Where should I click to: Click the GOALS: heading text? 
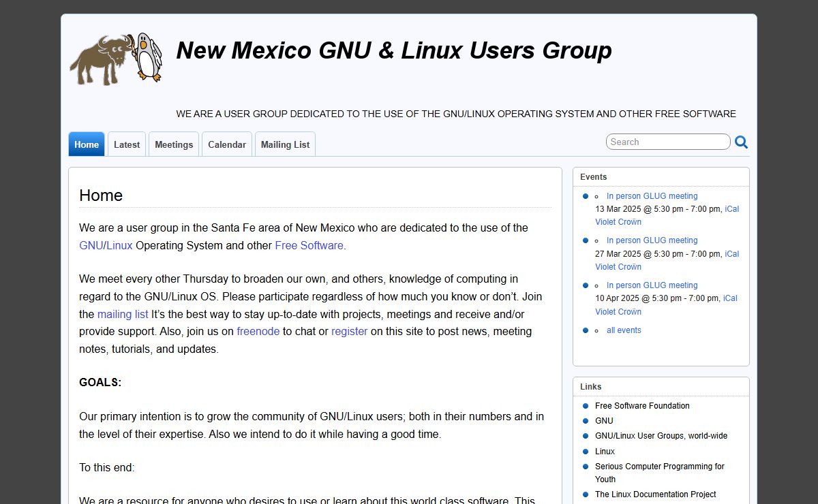[100, 383]
